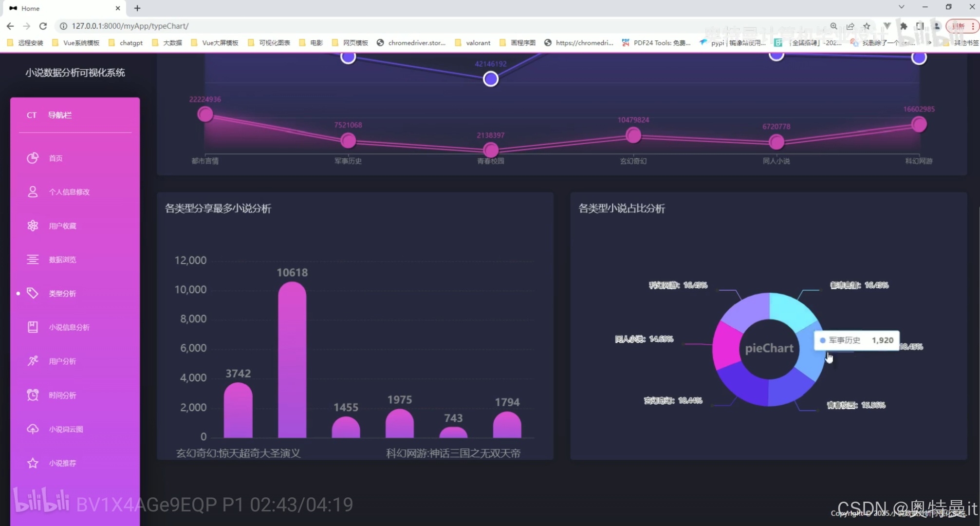Switch to the Home browser tab
980x526 pixels.
(58, 8)
